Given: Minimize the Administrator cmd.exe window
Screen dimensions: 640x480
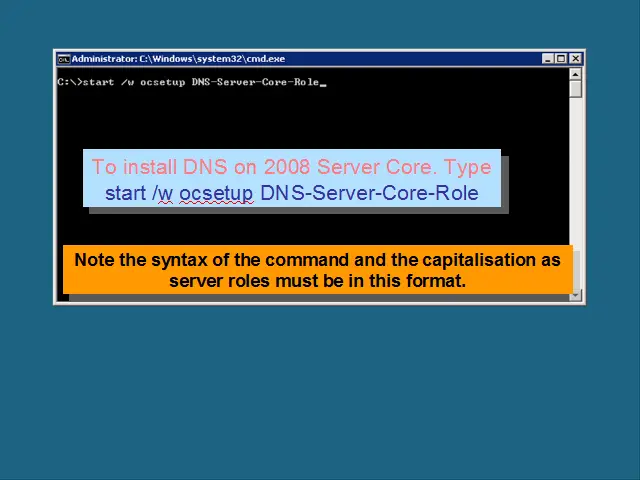Looking at the screenshot, I should (x=547, y=59).
